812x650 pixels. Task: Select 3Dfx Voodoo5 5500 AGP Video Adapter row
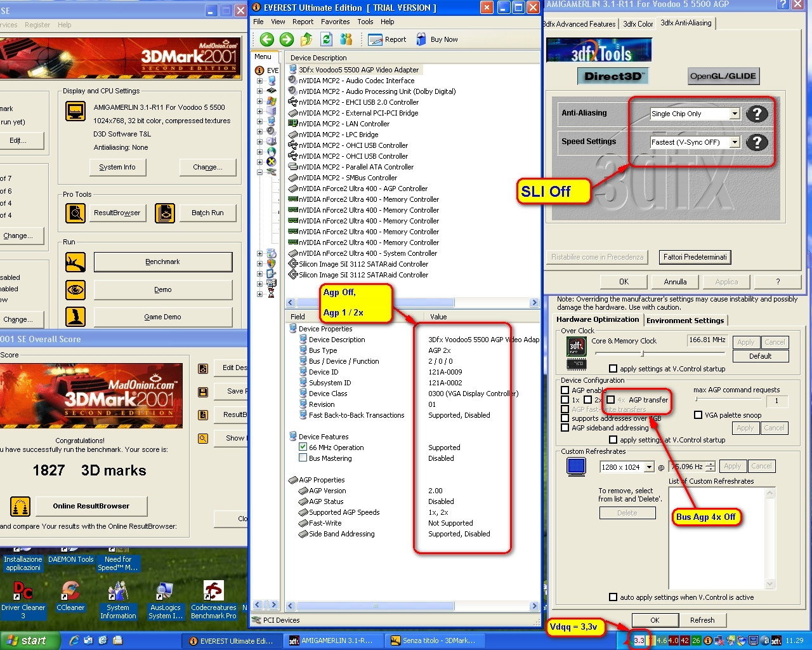(x=358, y=70)
